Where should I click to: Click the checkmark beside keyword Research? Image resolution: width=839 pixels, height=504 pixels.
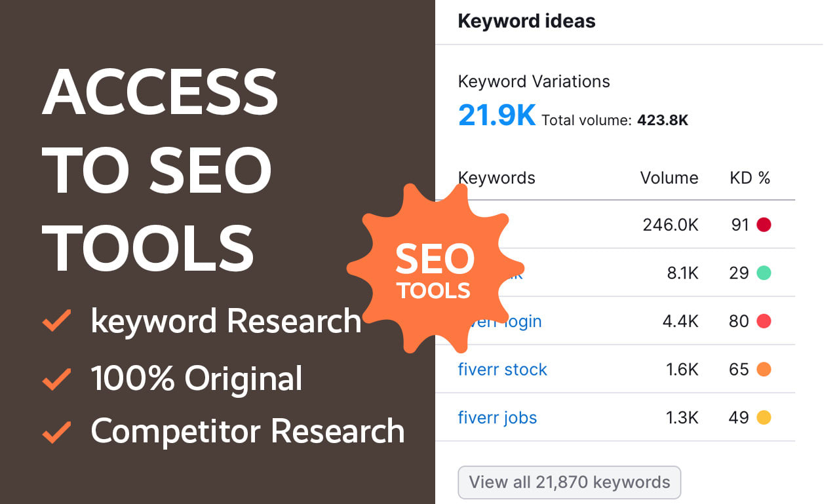click(57, 322)
